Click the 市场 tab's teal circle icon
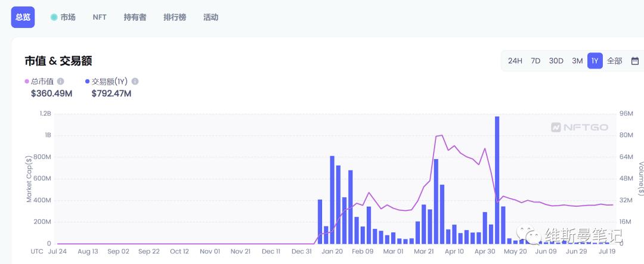Viewport: 644px width, 264px height. (x=54, y=17)
